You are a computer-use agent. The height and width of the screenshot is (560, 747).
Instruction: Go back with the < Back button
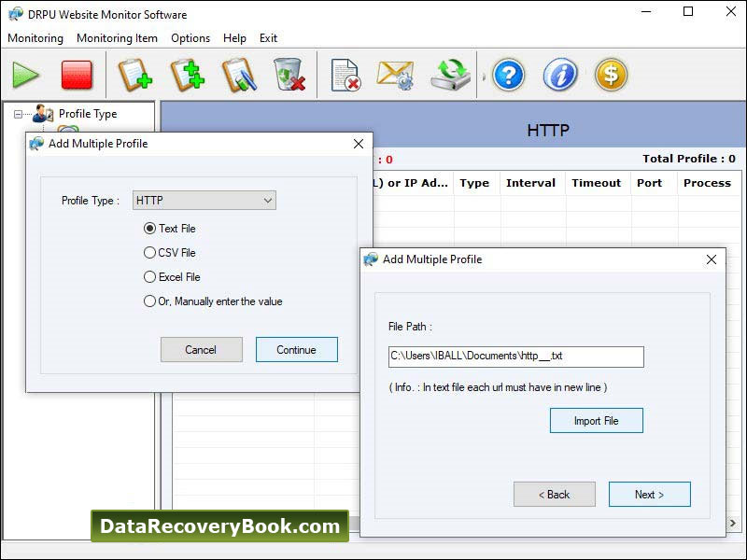tap(555, 495)
